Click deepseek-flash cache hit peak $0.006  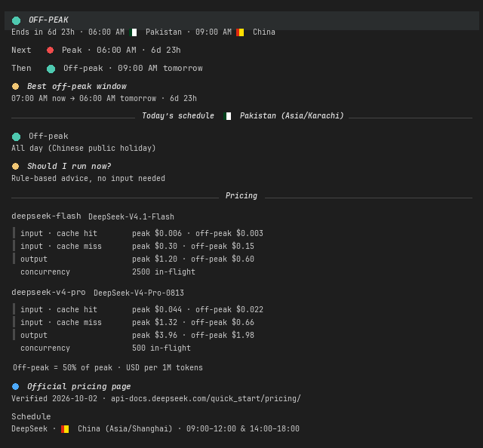157,233
